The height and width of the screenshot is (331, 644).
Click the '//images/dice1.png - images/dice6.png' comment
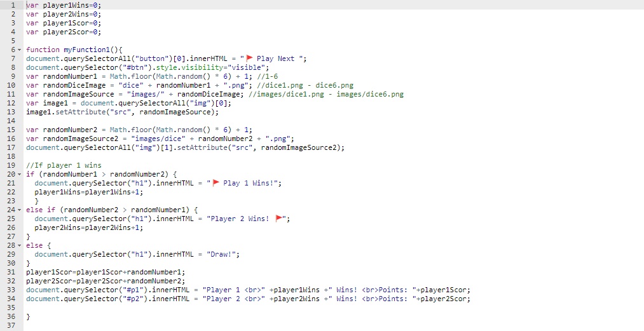click(326, 94)
